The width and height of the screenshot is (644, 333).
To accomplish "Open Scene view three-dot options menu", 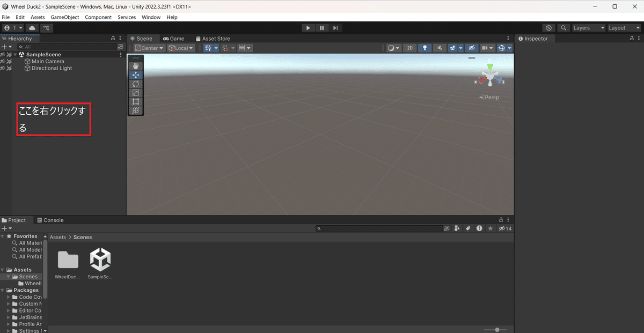I will pyautogui.click(x=508, y=39).
